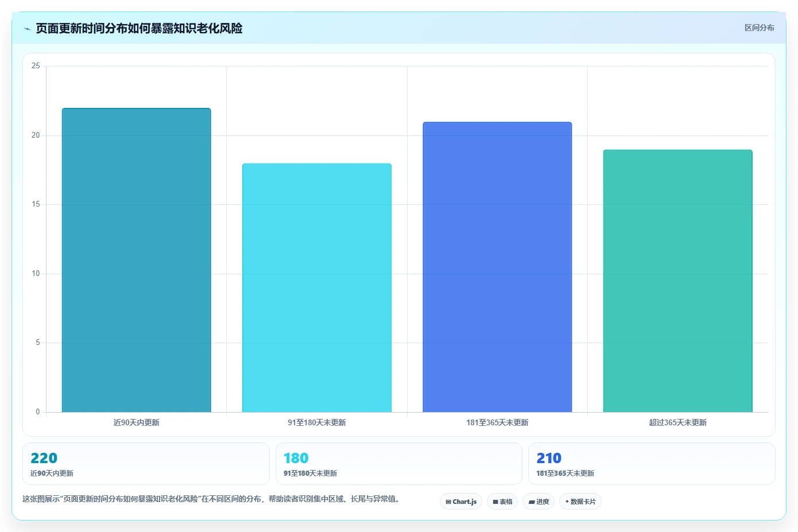Select the 180 91至180天未更新 stat card
Viewport: 798px width, 532px height.
point(399,464)
